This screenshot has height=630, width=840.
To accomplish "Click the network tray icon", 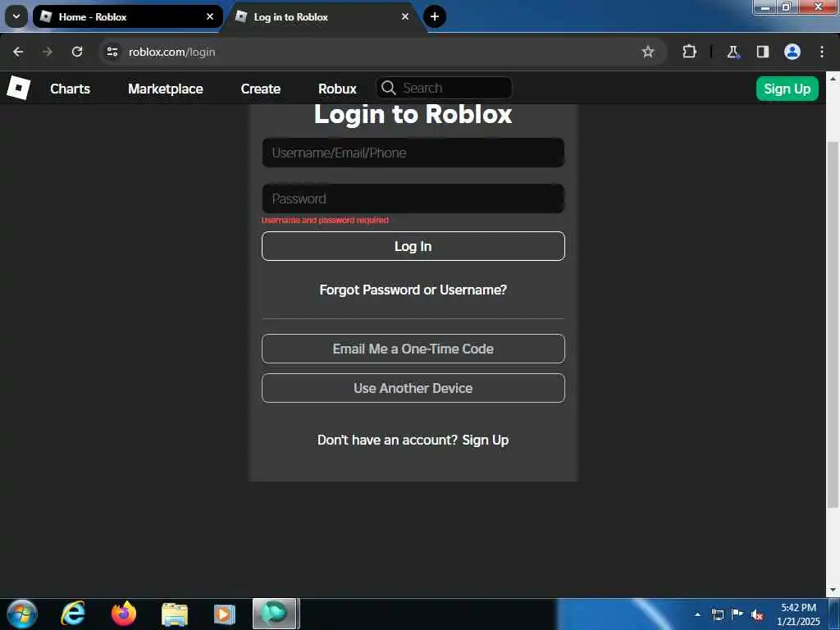I will point(717,614).
